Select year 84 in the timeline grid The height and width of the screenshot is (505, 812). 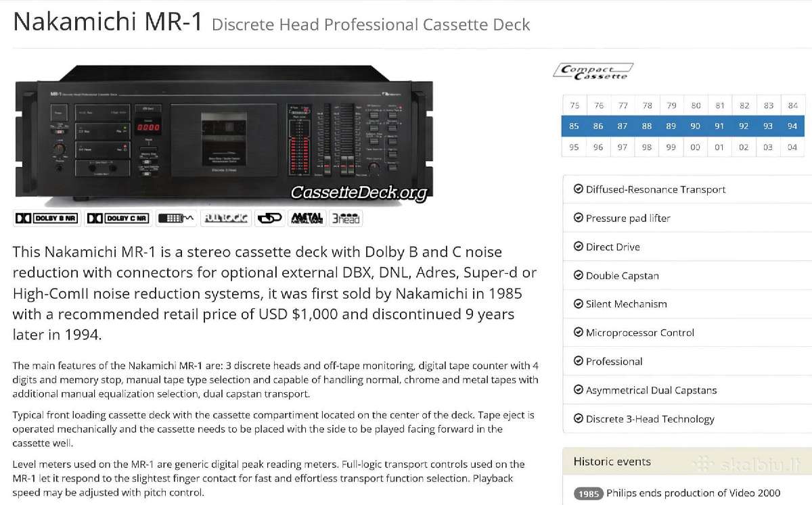[x=792, y=105]
